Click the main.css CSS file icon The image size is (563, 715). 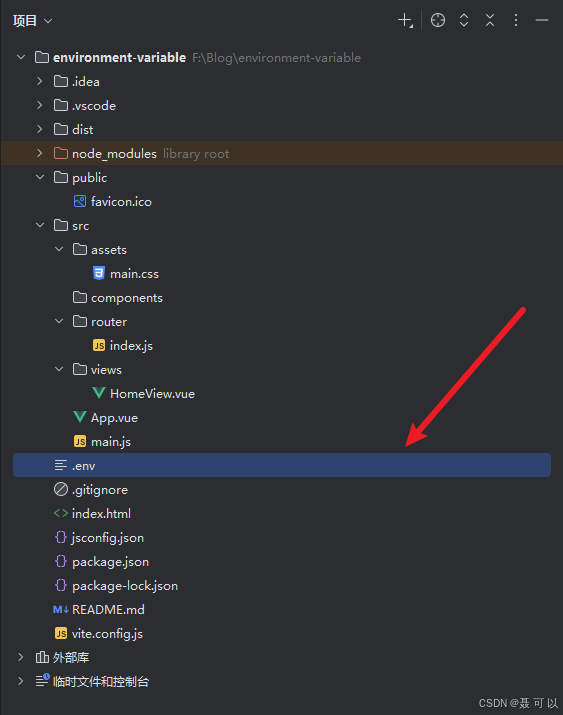[x=99, y=273]
